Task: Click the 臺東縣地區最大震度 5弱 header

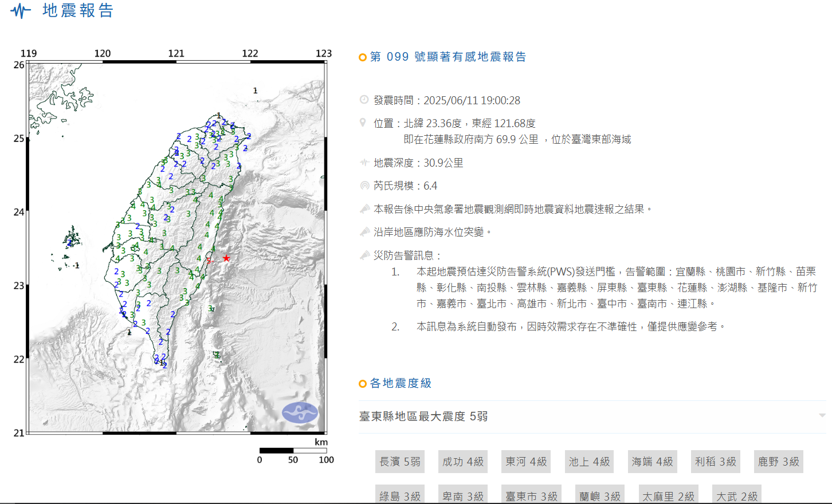Action: click(x=592, y=416)
